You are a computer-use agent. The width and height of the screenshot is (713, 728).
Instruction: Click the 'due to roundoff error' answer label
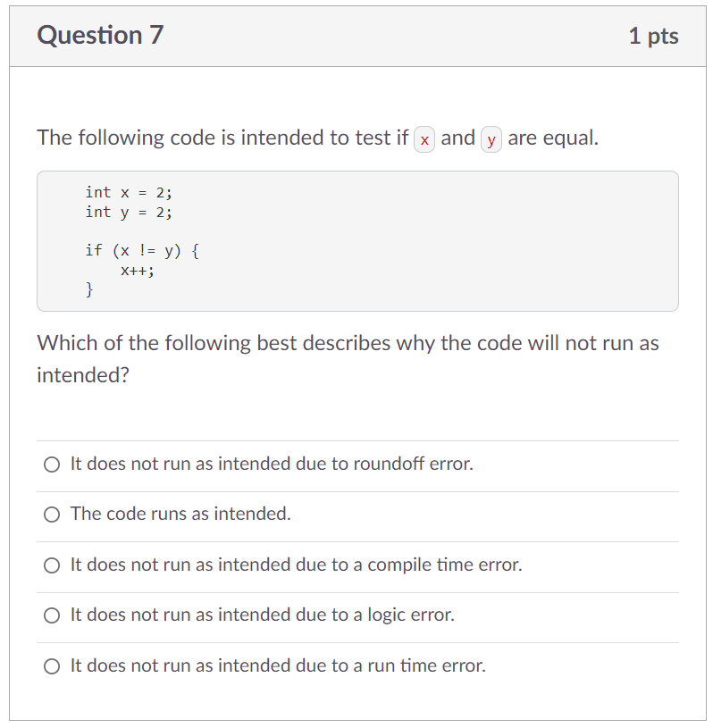[272, 464]
